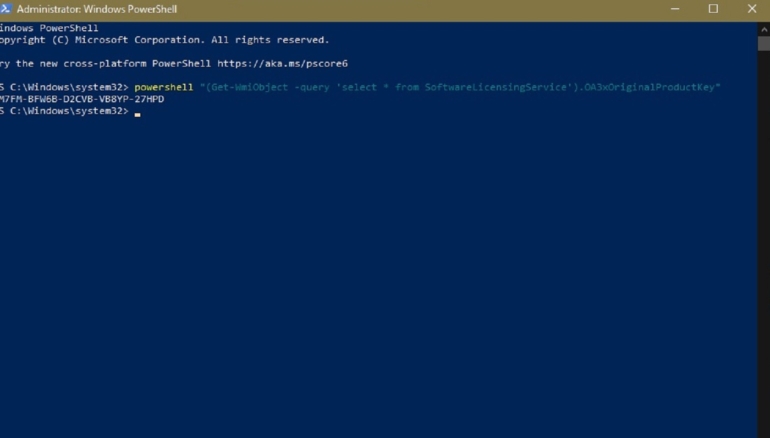Click the product key output line
The height and width of the screenshot is (438, 770).
(82, 100)
